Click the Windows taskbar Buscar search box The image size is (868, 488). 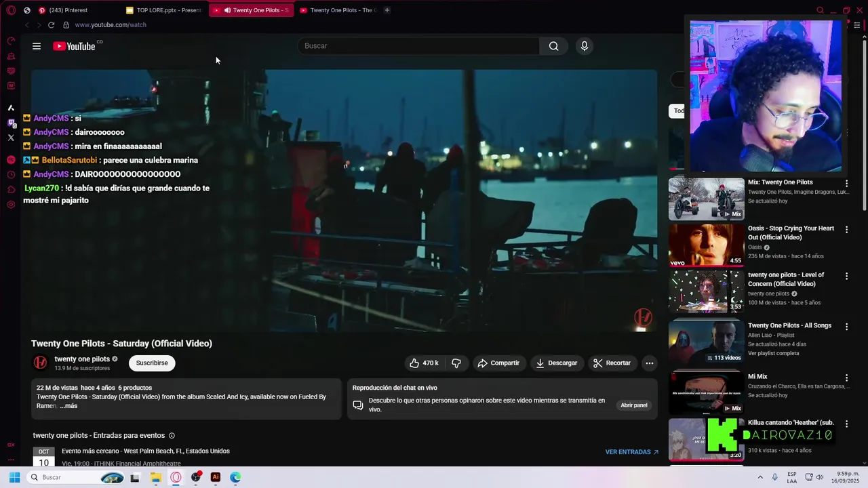pyautogui.click(x=76, y=477)
